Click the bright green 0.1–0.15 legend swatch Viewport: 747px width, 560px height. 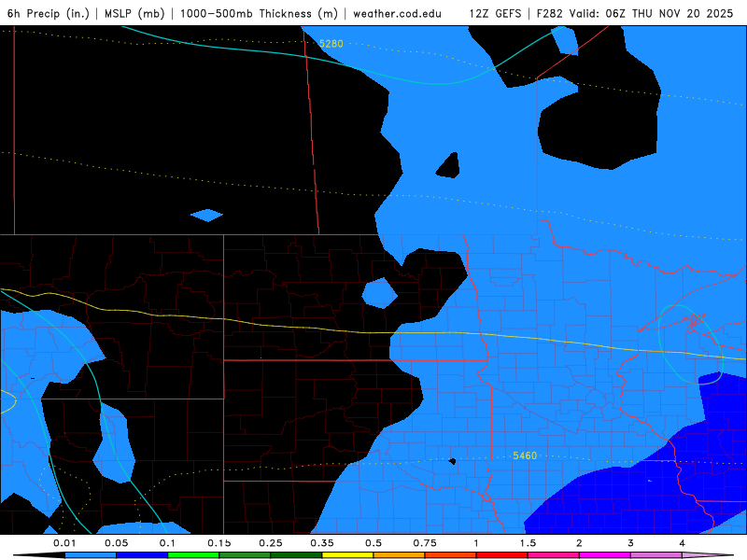(x=193, y=555)
